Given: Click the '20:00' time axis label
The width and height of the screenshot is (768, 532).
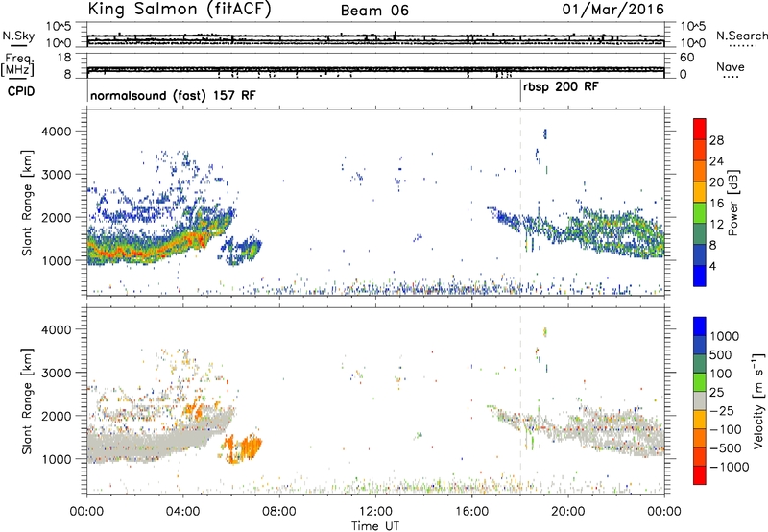Looking at the screenshot, I should [x=568, y=512].
